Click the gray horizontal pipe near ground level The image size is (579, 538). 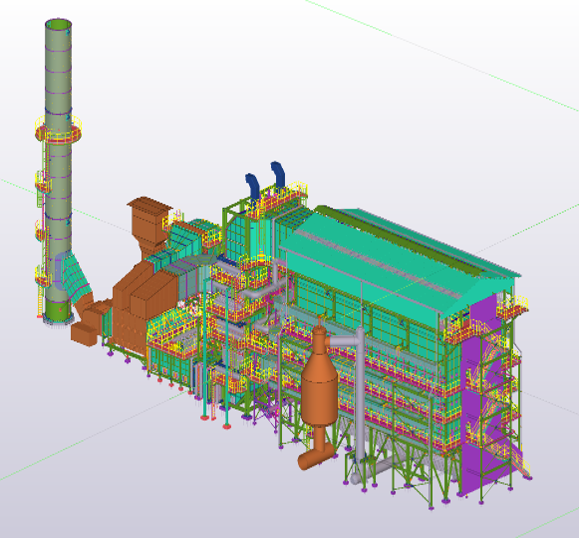[x=369, y=473]
